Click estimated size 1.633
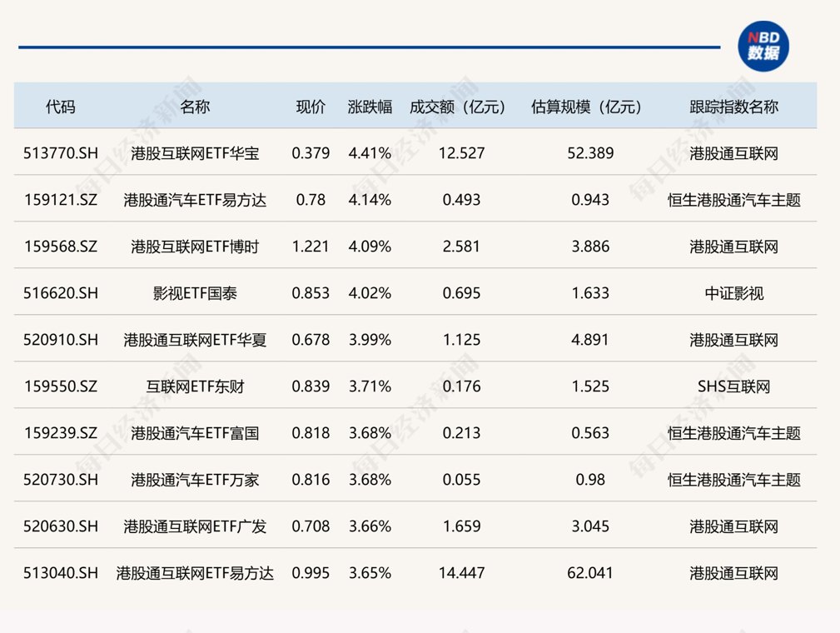 point(590,293)
